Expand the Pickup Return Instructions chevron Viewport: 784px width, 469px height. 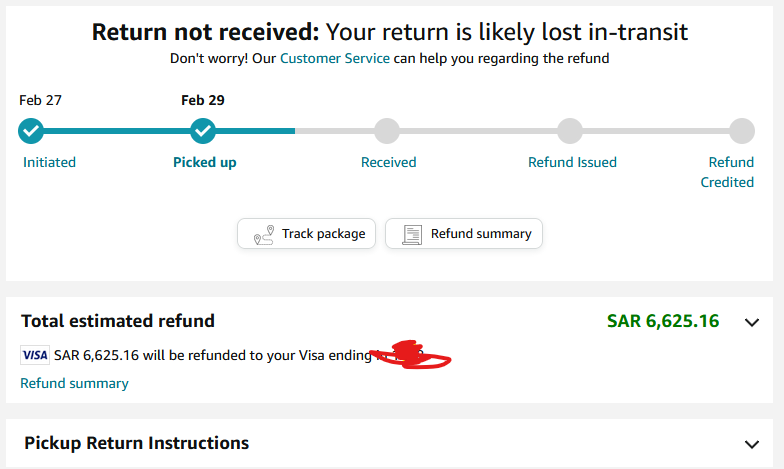(752, 444)
